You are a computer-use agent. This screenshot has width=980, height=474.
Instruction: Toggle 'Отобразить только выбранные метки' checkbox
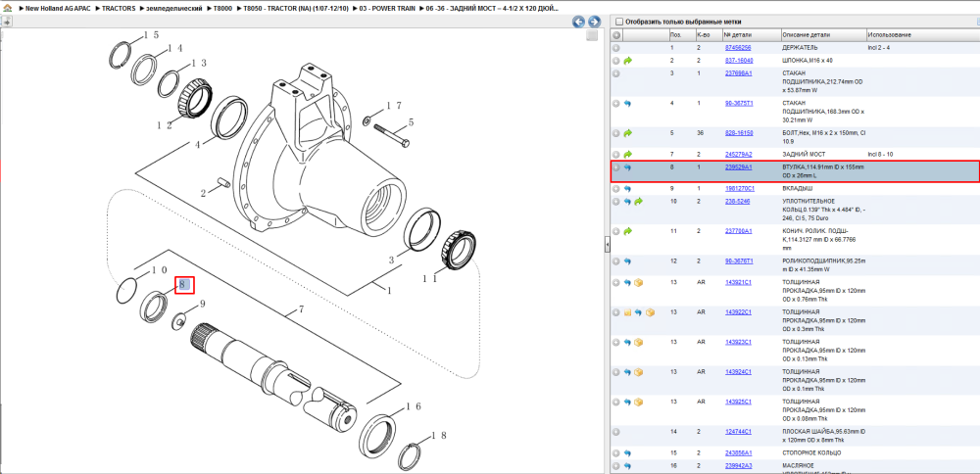tap(618, 22)
